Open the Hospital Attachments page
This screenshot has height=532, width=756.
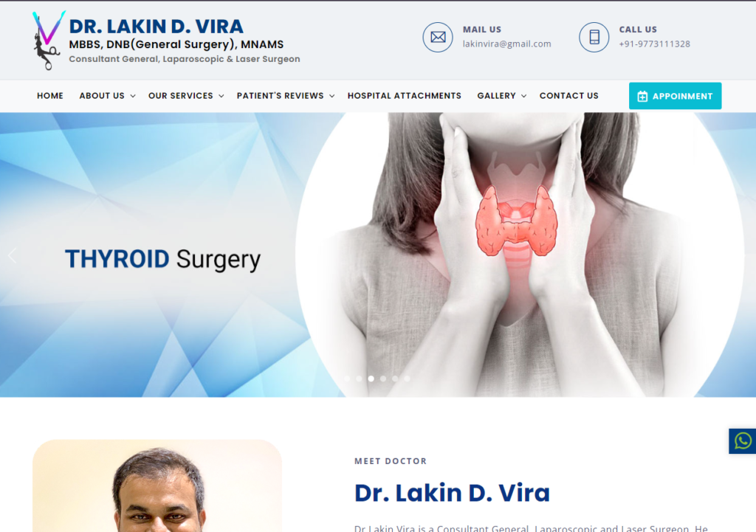[405, 96]
